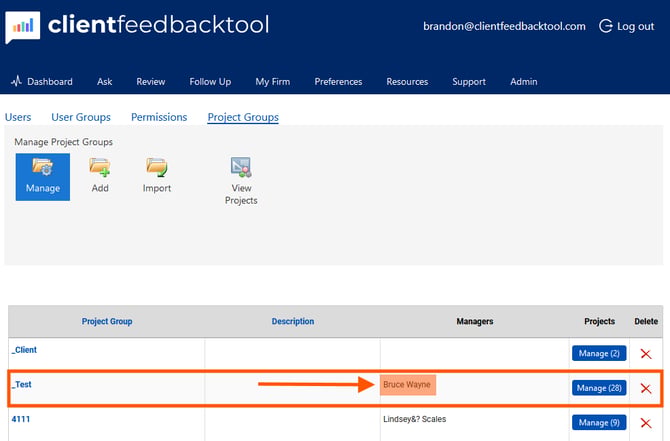Click the Log out link text
Image resolution: width=670 pixels, height=441 pixels.
(x=635, y=26)
